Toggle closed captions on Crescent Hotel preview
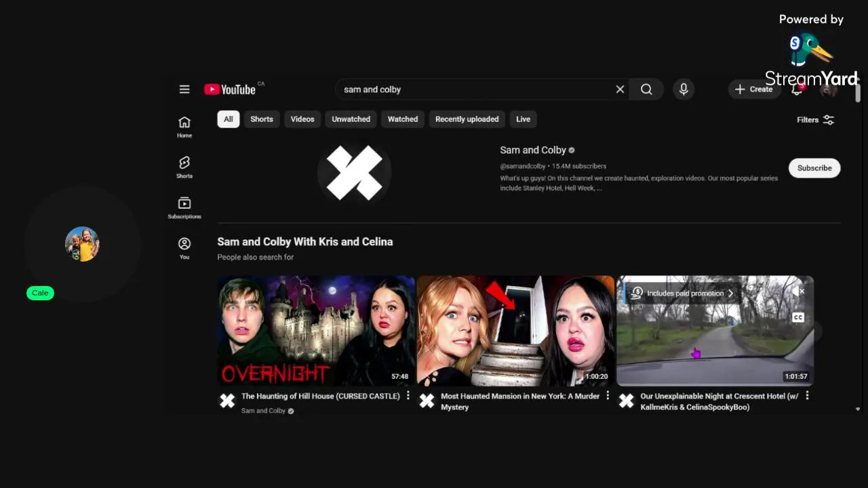Screen dimensions: 868x488 (798, 317)
